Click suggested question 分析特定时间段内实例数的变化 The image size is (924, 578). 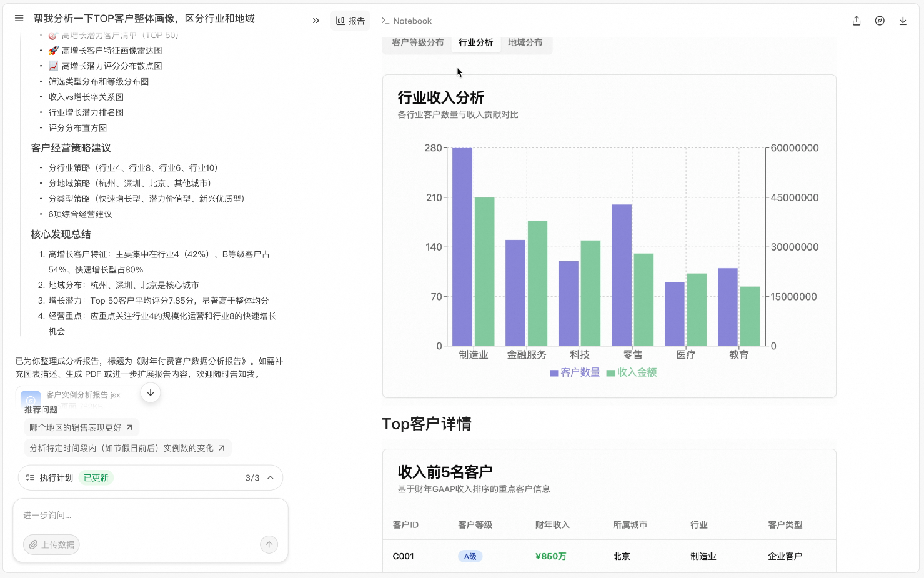click(127, 448)
